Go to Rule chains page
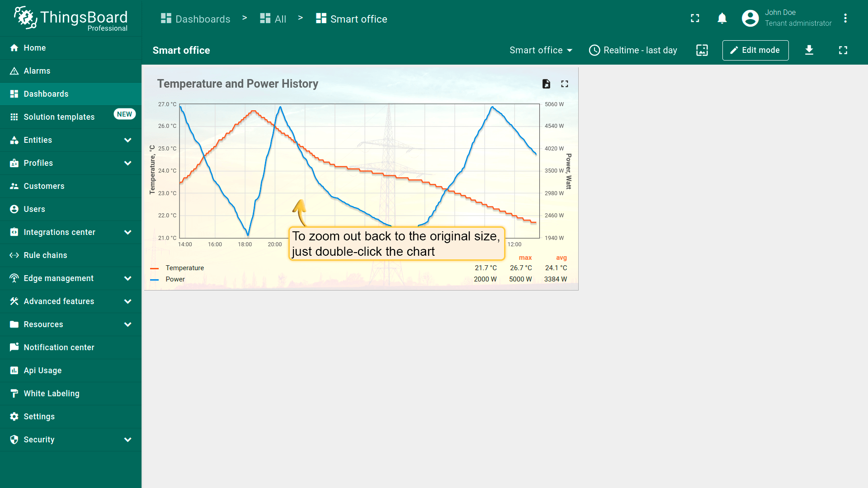 coord(71,255)
